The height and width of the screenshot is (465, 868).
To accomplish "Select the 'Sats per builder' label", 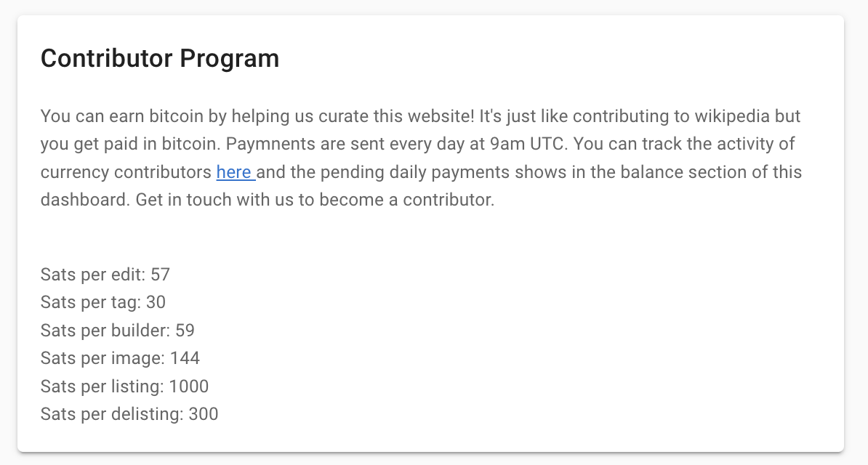I will tap(105, 331).
